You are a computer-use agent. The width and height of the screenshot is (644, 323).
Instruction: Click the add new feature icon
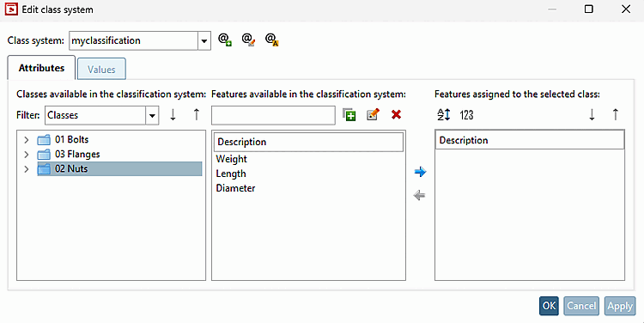tap(349, 115)
